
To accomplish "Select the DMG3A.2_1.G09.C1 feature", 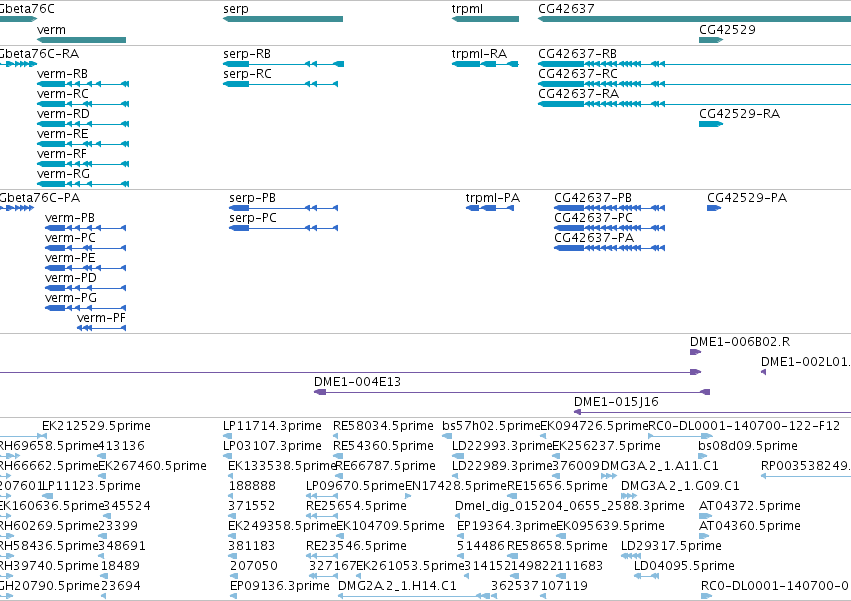I will (680, 486).
